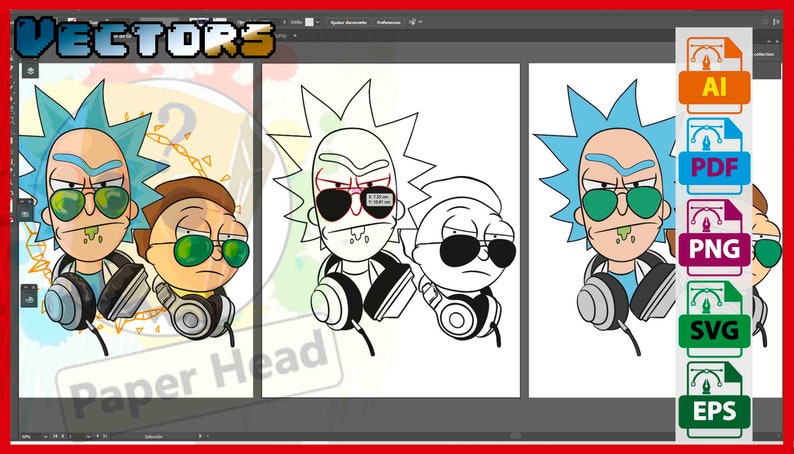Screen dimensions: 794x454
Task: Click the Estilo style swatch
Action: point(309,22)
